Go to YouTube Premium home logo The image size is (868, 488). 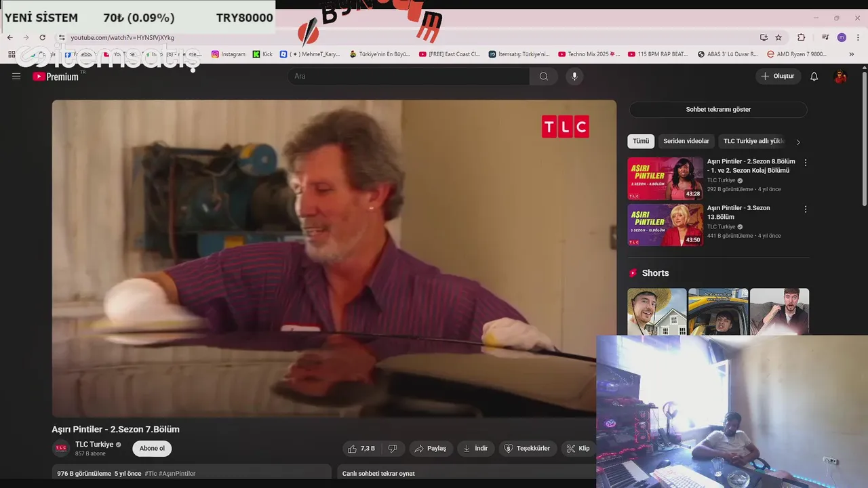coord(56,77)
